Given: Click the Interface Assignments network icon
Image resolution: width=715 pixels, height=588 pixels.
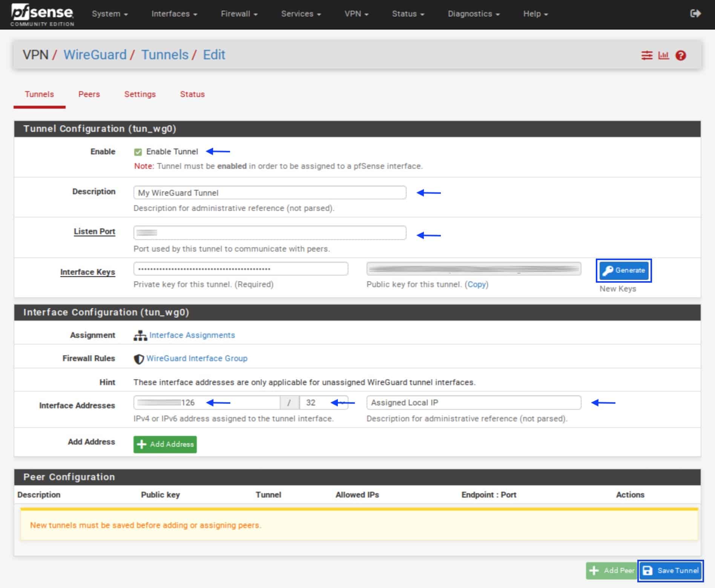Looking at the screenshot, I should click(x=140, y=335).
